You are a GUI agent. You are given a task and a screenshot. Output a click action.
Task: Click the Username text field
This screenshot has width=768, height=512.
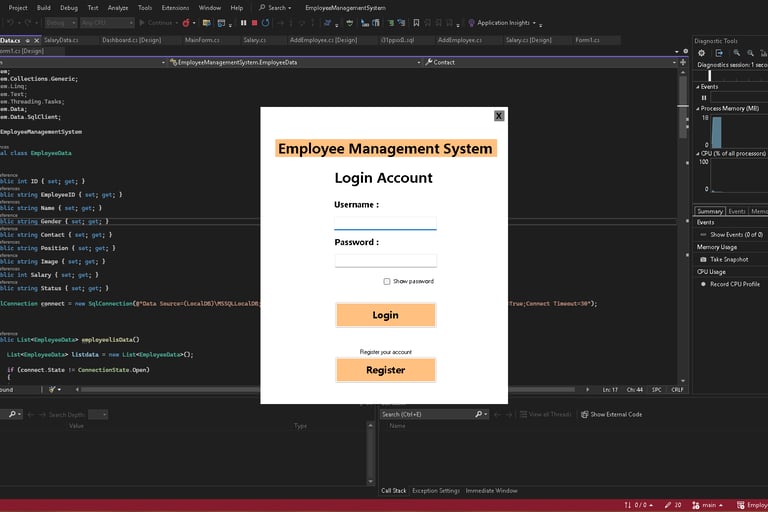[x=385, y=223]
